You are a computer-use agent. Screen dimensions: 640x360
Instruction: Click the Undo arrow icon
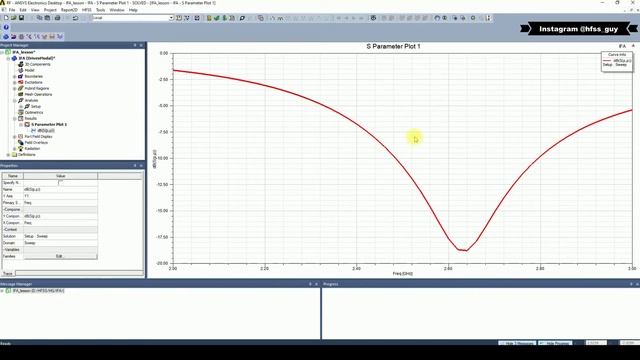tap(75, 18)
